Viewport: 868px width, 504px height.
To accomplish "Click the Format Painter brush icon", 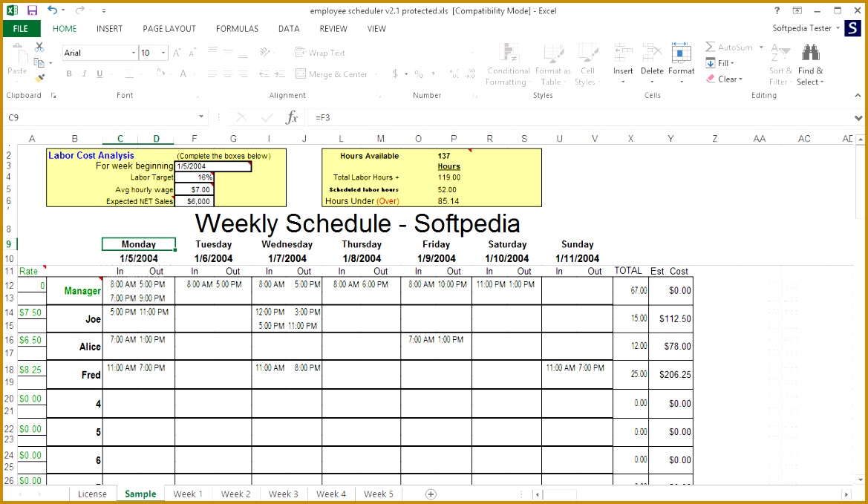I will pyautogui.click(x=39, y=79).
